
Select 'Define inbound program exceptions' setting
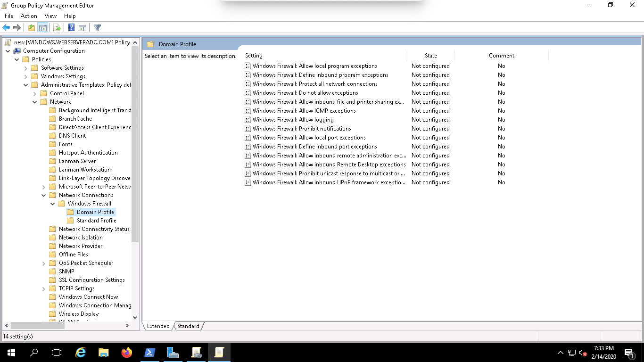pyautogui.click(x=320, y=75)
